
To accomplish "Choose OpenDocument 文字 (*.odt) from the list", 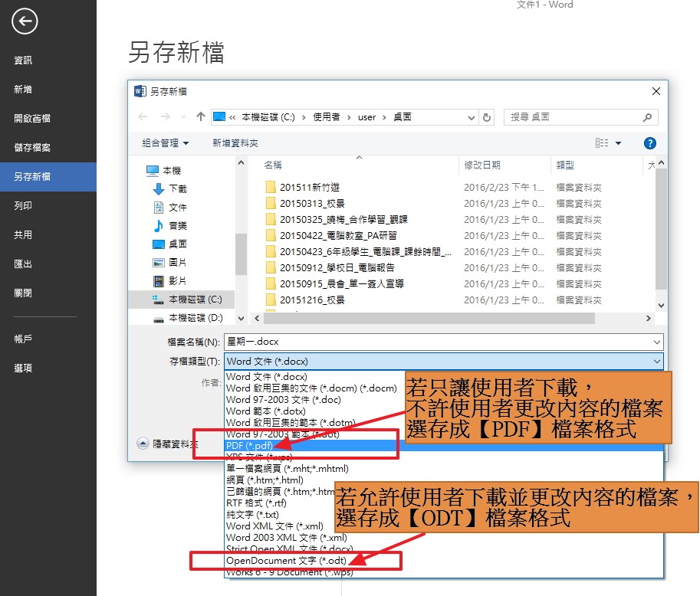I will click(x=286, y=560).
